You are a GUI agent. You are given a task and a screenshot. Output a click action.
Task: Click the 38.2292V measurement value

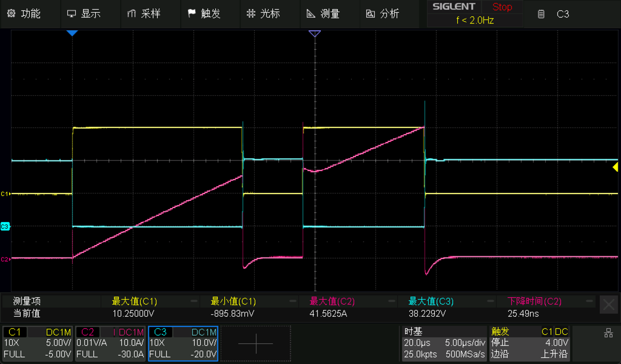pos(427,314)
